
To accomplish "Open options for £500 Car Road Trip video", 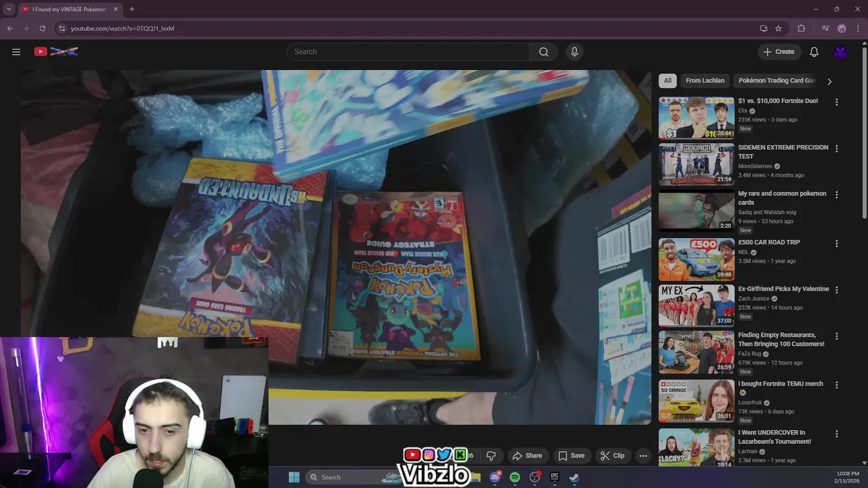I will tap(836, 243).
